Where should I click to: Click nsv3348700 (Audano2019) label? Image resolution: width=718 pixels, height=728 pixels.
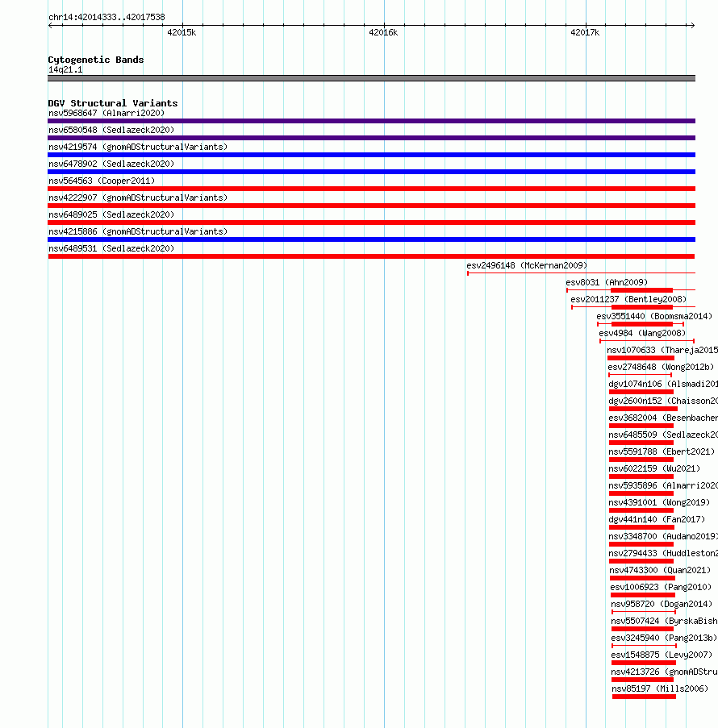click(663, 537)
